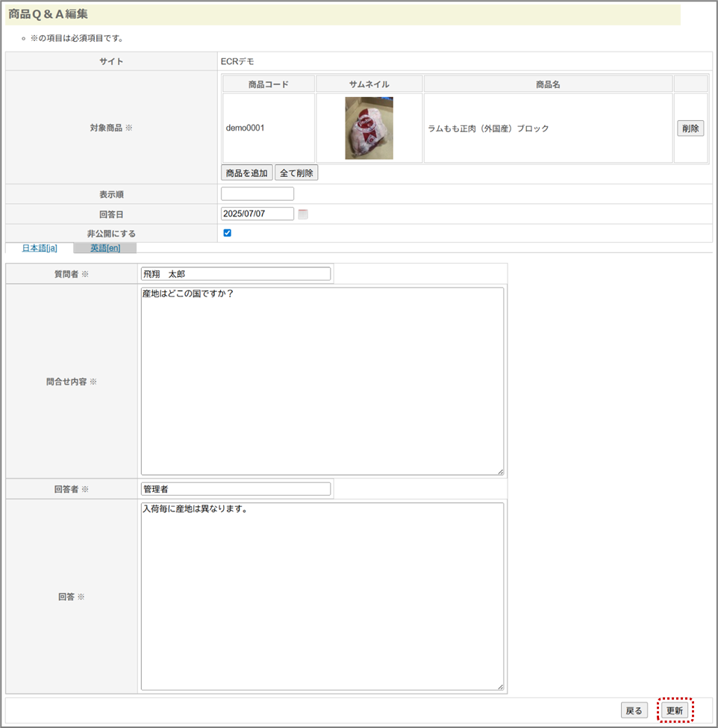Click the 回答日 date field

coord(257,214)
